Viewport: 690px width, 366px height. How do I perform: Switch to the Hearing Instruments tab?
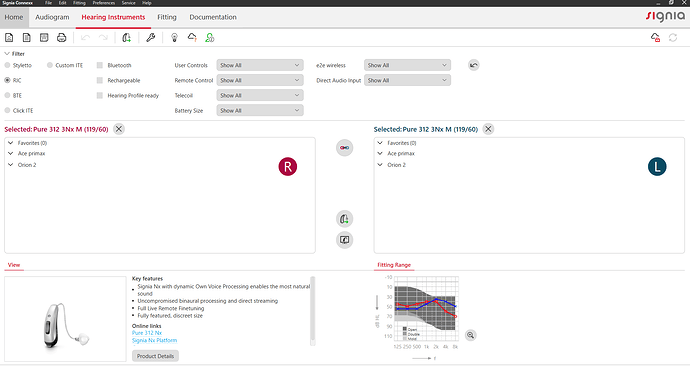113,17
